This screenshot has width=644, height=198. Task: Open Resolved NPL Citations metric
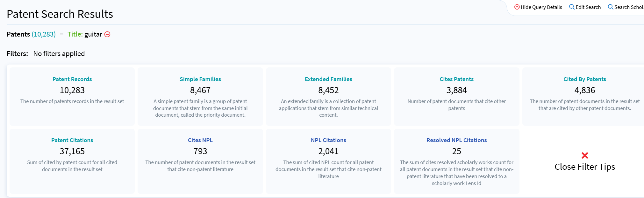pos(456,140)
